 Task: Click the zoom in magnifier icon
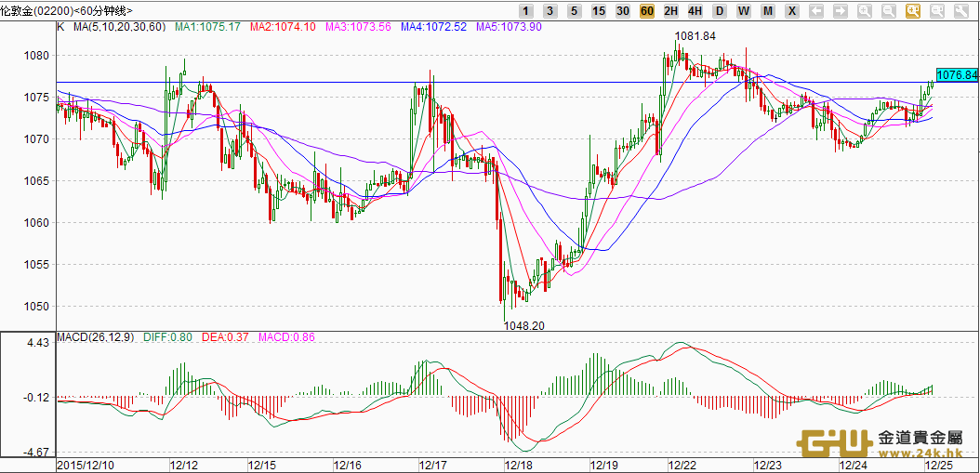tap(865, 11)
